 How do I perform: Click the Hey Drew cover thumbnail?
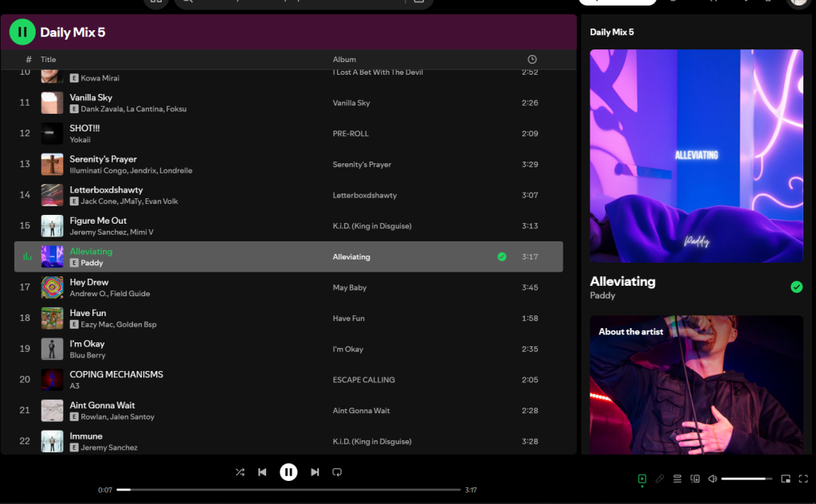tap(52, 287)
